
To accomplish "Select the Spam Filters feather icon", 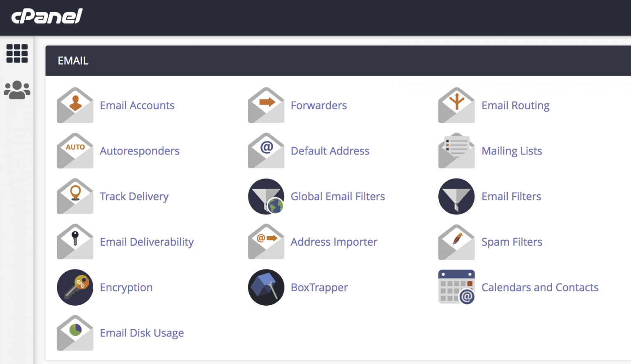I will (456, 242).
